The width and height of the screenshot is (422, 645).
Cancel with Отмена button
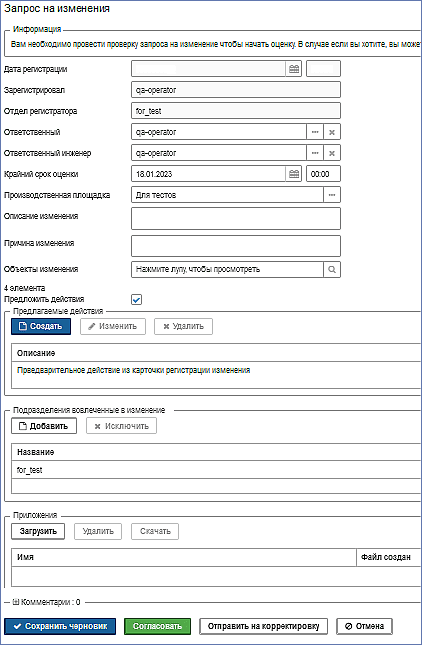point(364,626)
